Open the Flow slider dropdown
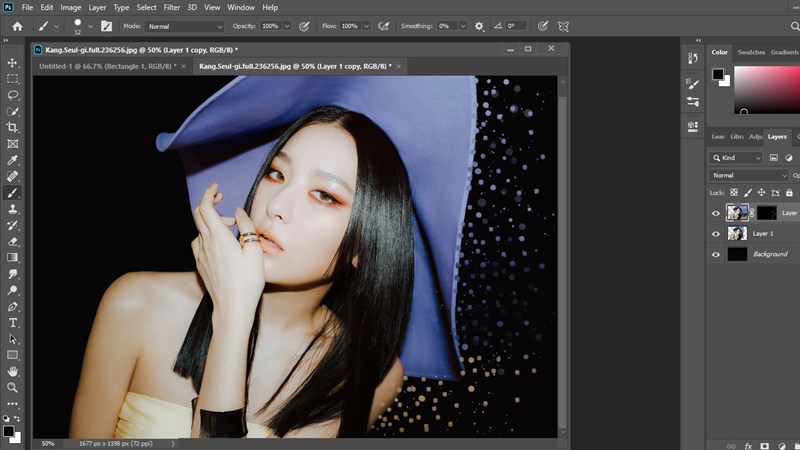 366,27
